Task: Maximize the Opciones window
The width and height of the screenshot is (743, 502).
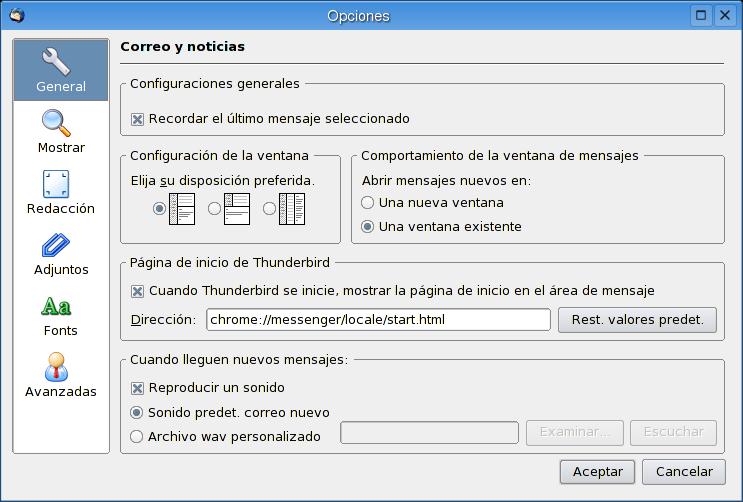Action: (701, 16)
